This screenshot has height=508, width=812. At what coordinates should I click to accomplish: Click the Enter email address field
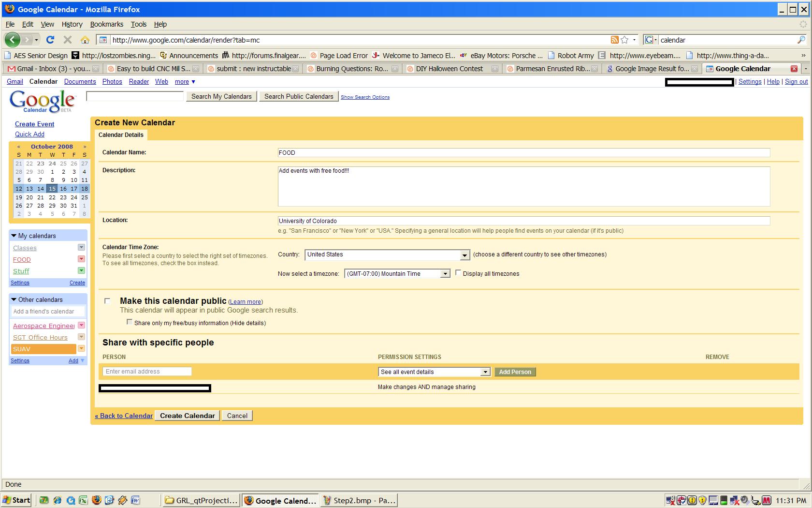pos(147,371)
